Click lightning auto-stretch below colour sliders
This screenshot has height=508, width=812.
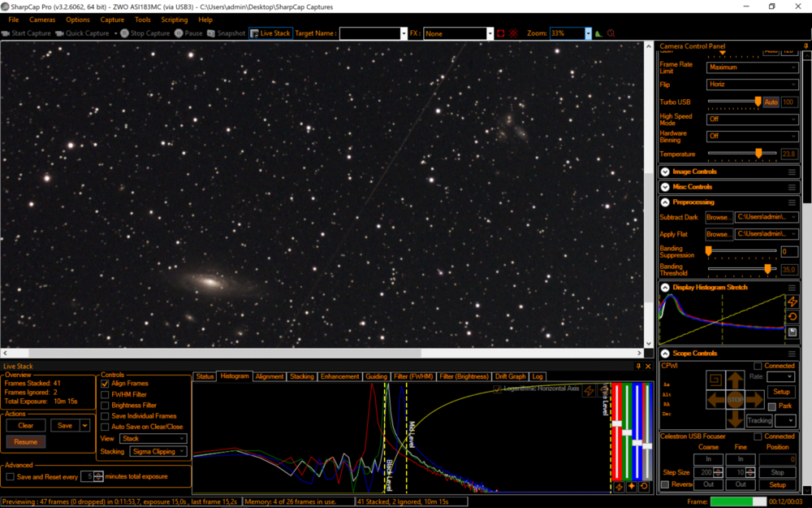618,487
